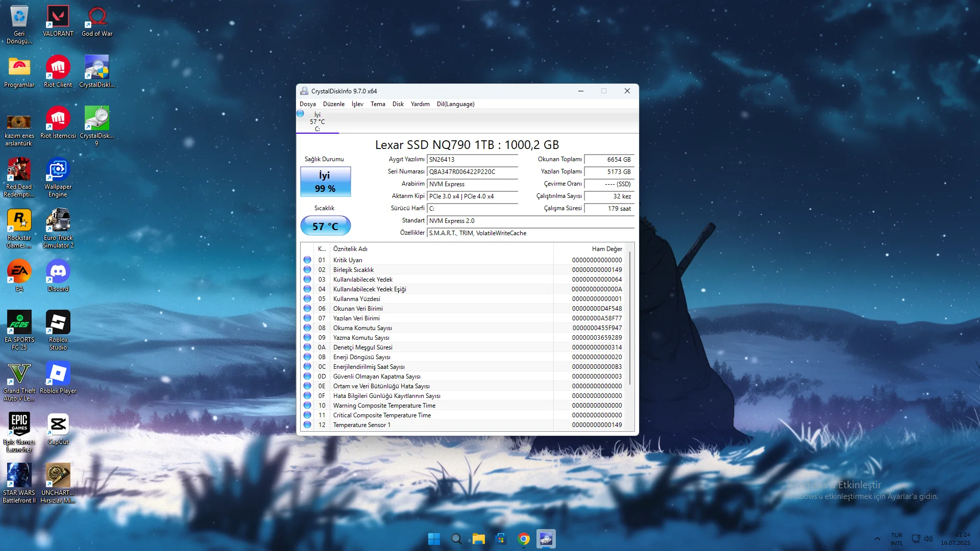
Task: Open Google Chrome from the taskbar
Action: [x=523, y=539]
